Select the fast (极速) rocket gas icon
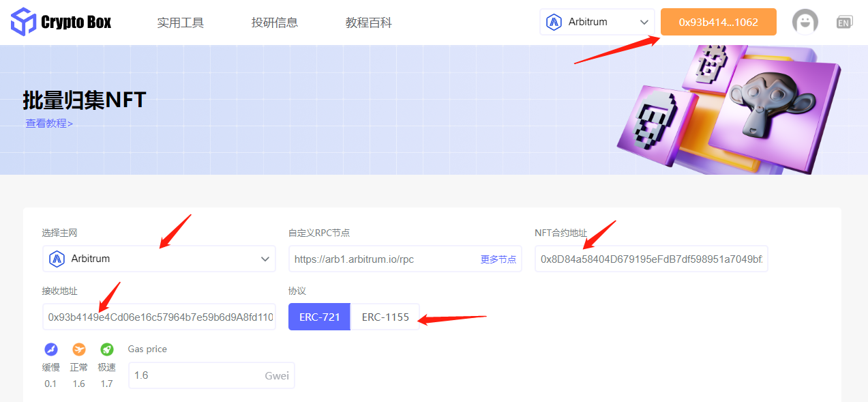The width and height of the screenshot is (868, 402). 106,349
